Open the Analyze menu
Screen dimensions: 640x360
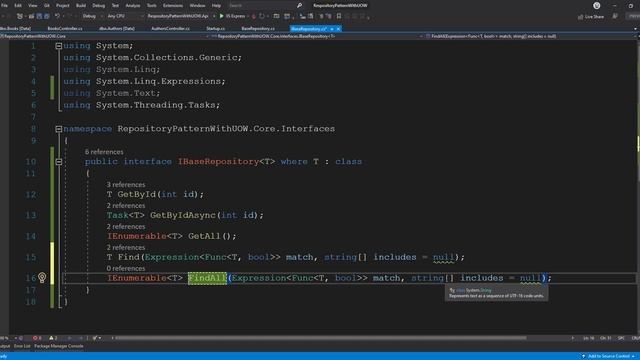133,5
